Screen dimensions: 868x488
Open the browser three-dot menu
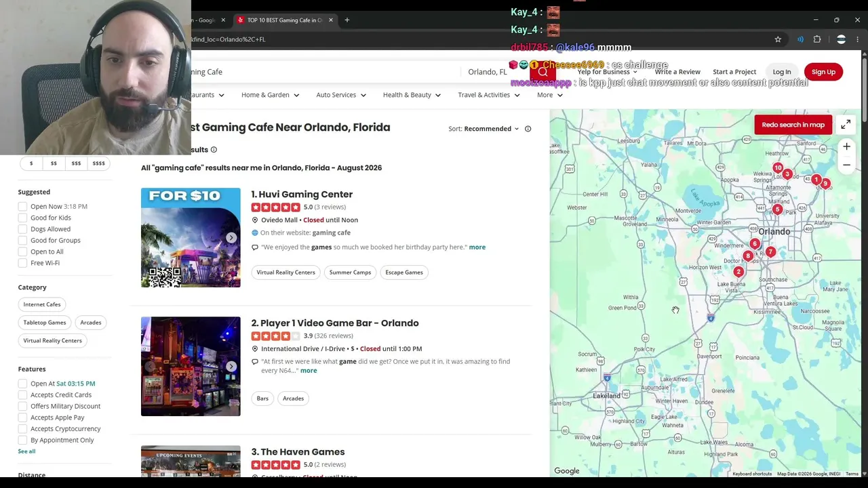(x=857, y=39)
